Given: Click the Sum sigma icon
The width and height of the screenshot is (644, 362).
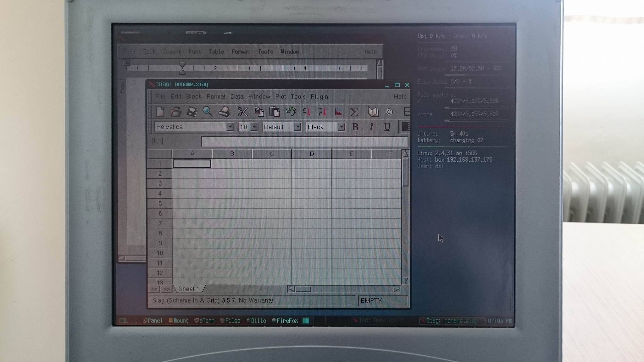Looking at the screenshot, I should pos(354,112).
